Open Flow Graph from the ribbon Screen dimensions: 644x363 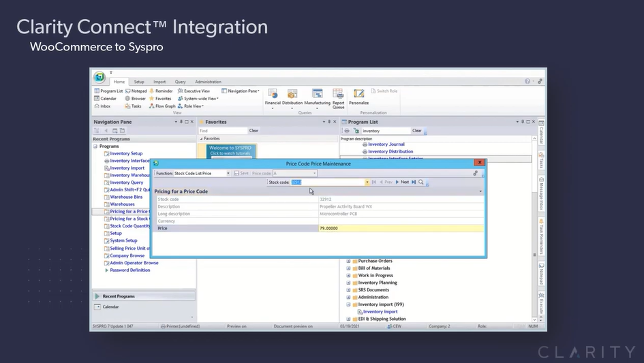(162, 106)
